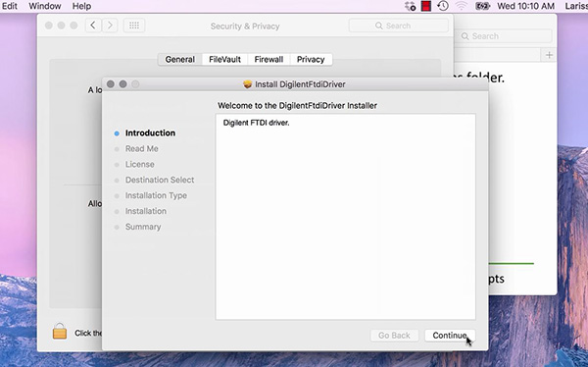
Task: Minimize the Install DigilentFtdiDriver window
Action: click(x=122, y=84)
